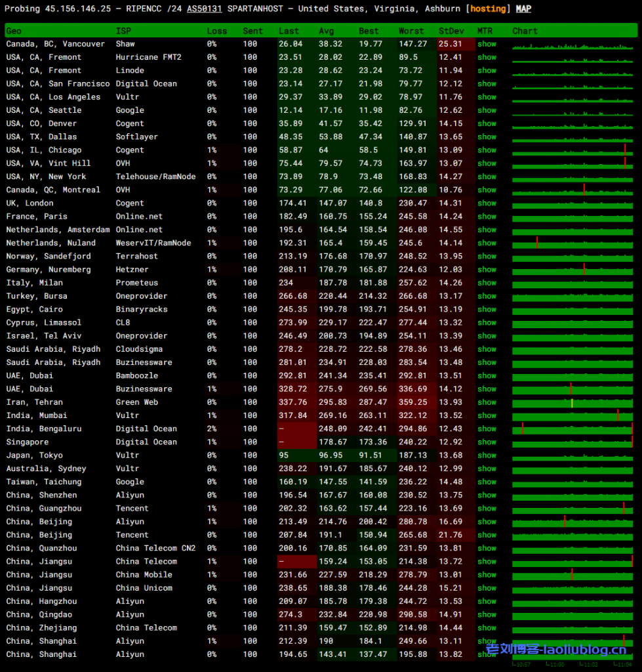
Task: Show MTR for UK, London Cogent
Action: click(x=487, y=203)
